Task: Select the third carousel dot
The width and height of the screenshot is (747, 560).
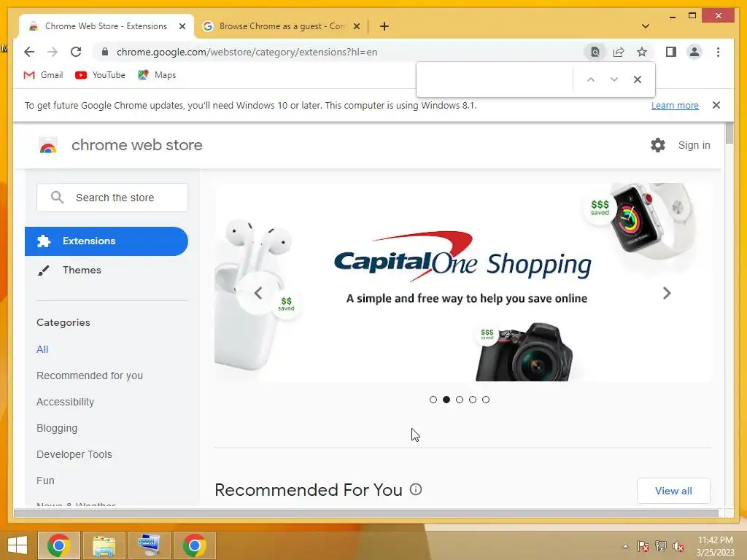Action: point(460,400)
